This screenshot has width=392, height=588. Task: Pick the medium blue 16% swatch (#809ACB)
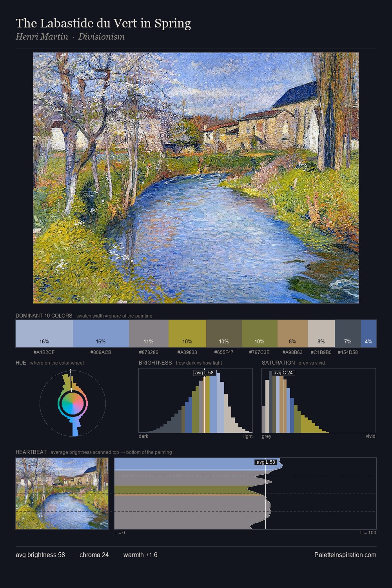click(101, 334)
